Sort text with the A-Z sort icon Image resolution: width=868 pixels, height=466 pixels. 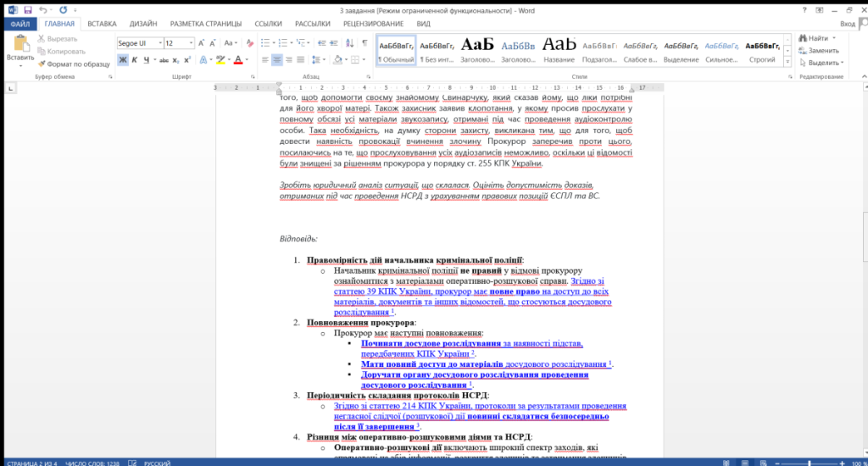pyautogui.click(x=350, y=43)
